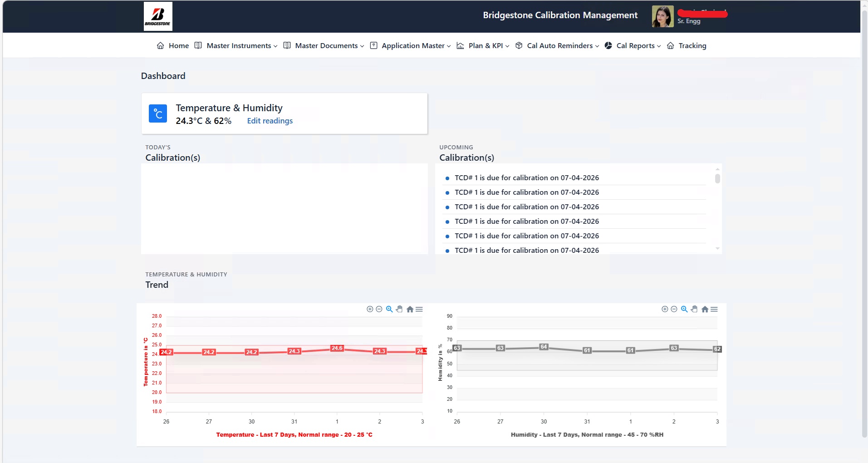Click the user profile avatar

point(662,16)
